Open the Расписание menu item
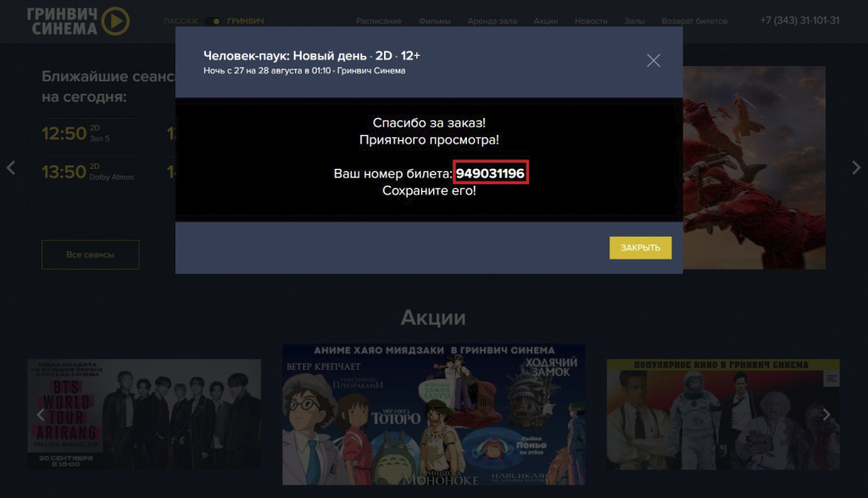The height and width of the screenshot is (498, 868). (379, 21)
